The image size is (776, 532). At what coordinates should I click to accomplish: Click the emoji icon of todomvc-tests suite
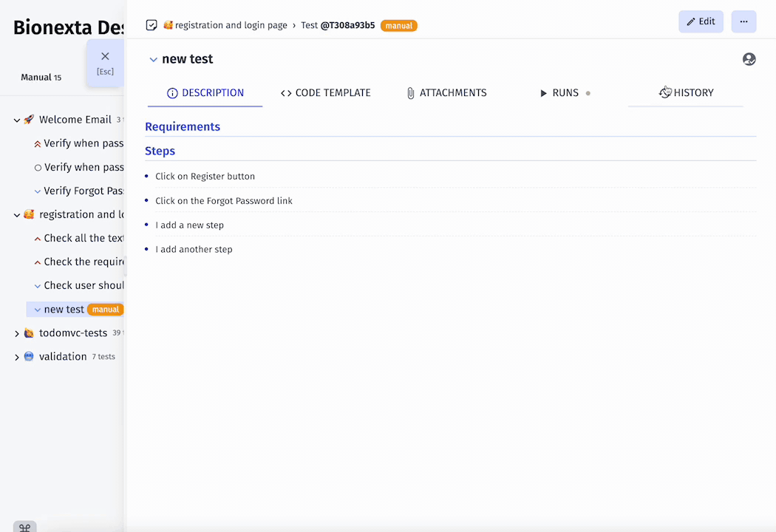[29, 333]
